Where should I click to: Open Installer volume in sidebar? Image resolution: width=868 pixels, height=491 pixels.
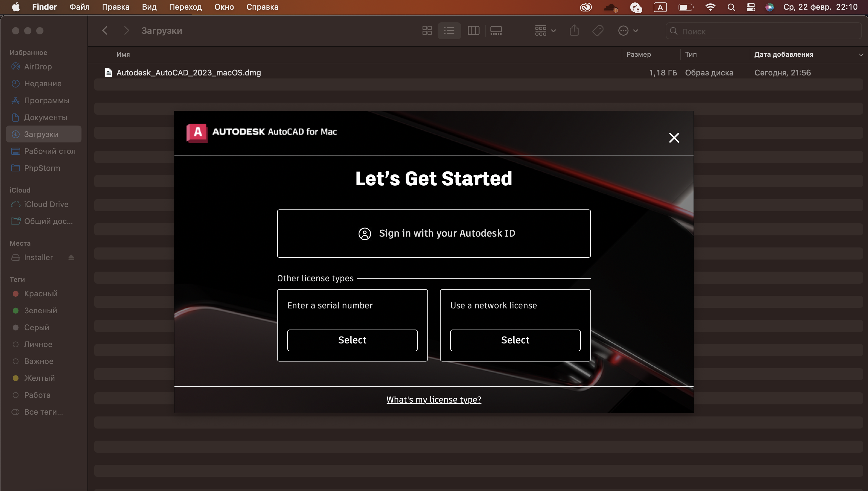tap(38, 257)
